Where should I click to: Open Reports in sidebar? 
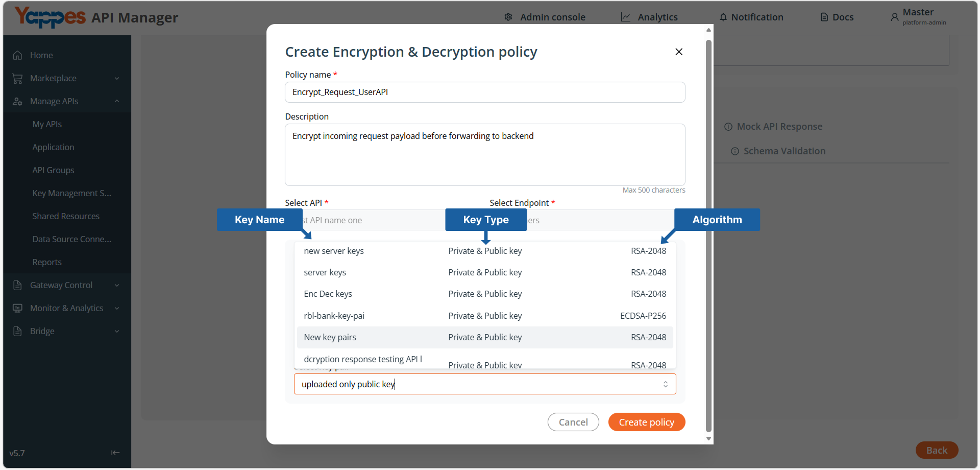point(47,262)
